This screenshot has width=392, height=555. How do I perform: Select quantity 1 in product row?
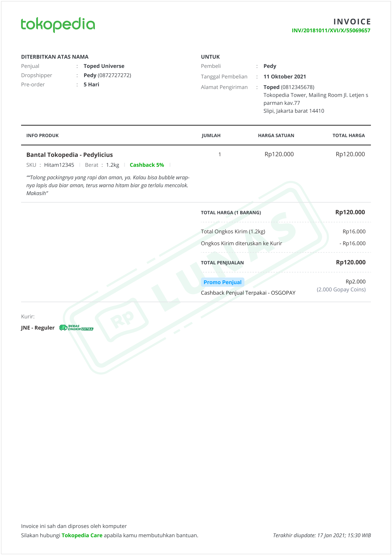(x=220, y=154)
